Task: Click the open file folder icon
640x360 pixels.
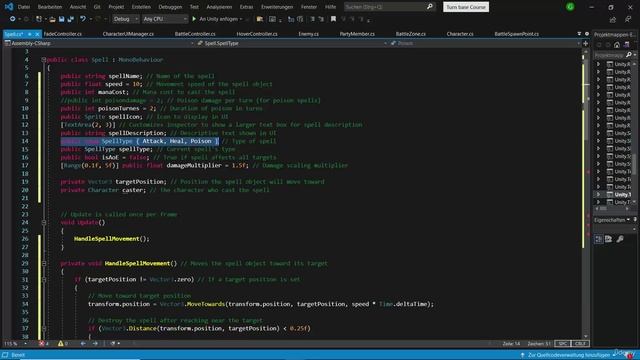Action: [52, 19]
